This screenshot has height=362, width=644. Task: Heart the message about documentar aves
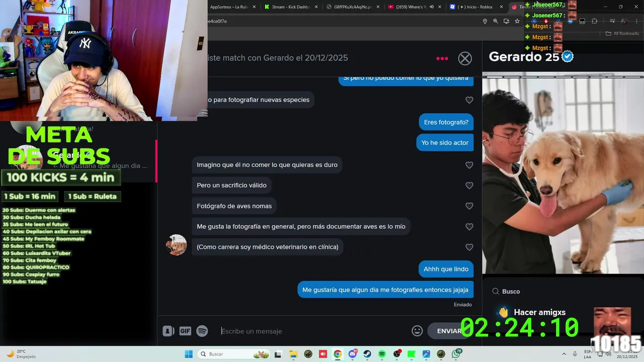[x=469, y=227]
